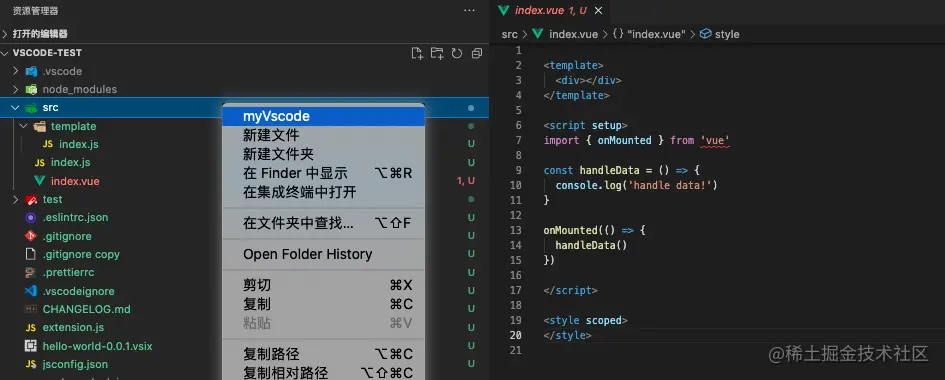Choose 在集成终端中打开 from the menu
The height and width of the screenshot is (380, 945).
(x=324, y=193)
